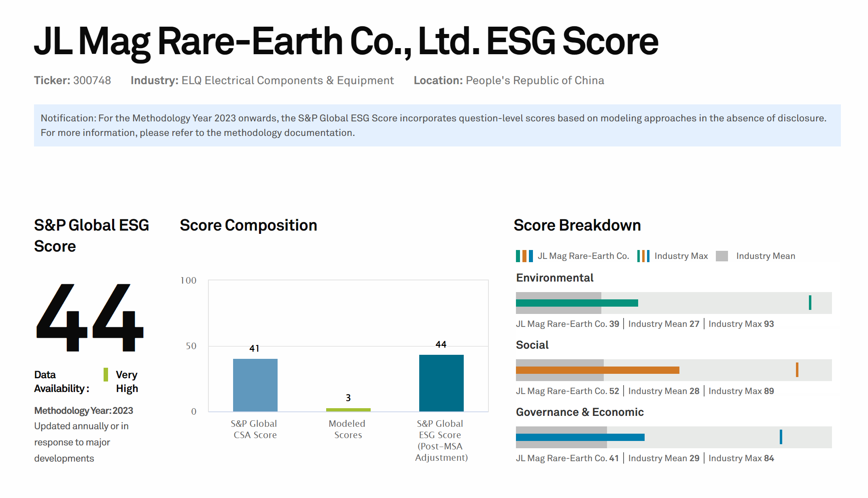Click the Governance industry max blue marker

click(781, 437)
